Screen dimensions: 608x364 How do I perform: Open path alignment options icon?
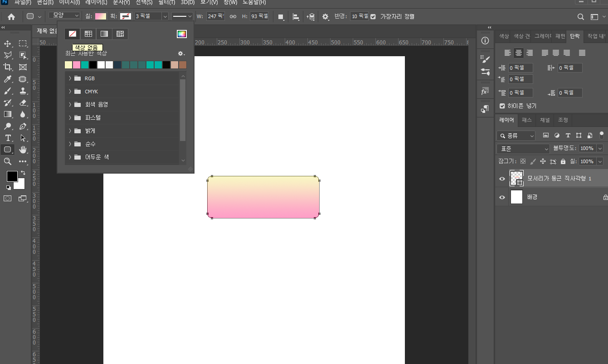296,17
